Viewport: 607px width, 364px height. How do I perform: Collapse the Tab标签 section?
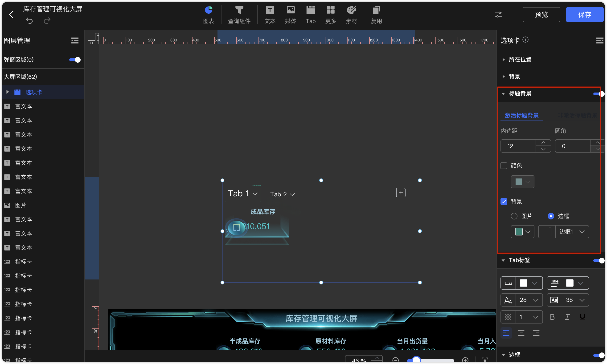click(503, 260)
